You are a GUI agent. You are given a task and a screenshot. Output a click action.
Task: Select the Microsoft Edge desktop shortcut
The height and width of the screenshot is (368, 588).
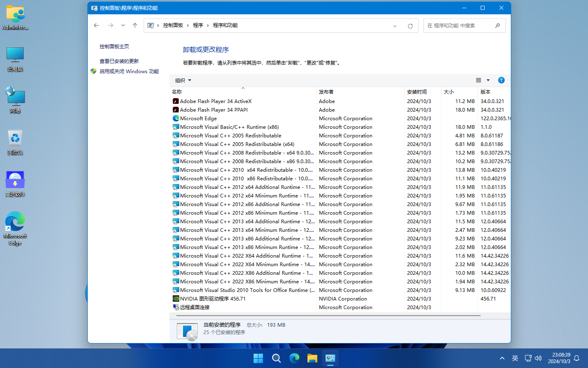coord(15,228)
